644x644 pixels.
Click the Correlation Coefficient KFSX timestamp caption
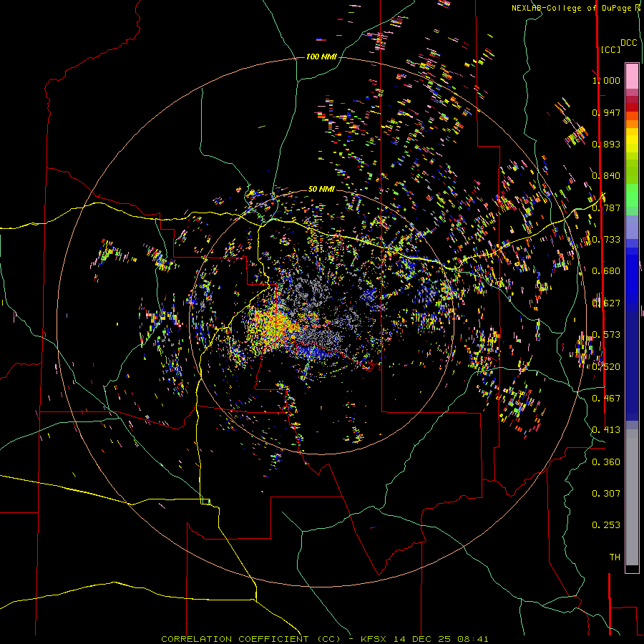pos(325,639)
